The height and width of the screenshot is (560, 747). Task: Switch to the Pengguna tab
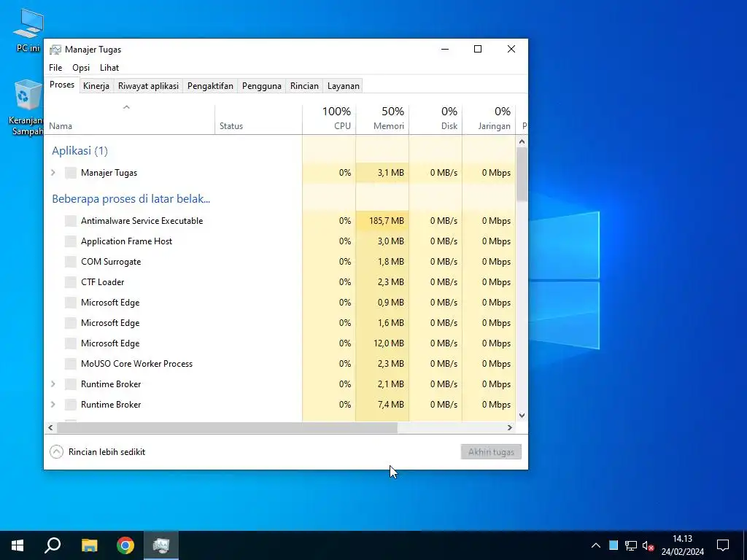262,86
